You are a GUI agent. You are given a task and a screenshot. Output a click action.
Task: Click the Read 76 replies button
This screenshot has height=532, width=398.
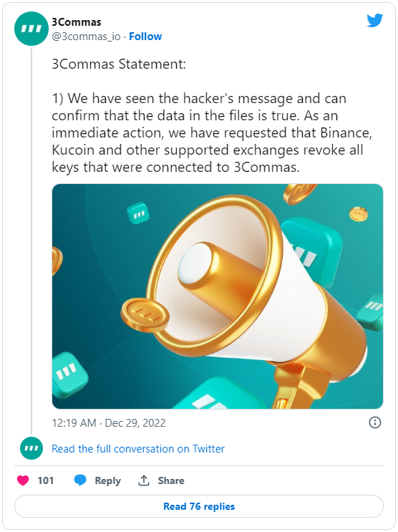pyautogui.click(x=199, y=506)
